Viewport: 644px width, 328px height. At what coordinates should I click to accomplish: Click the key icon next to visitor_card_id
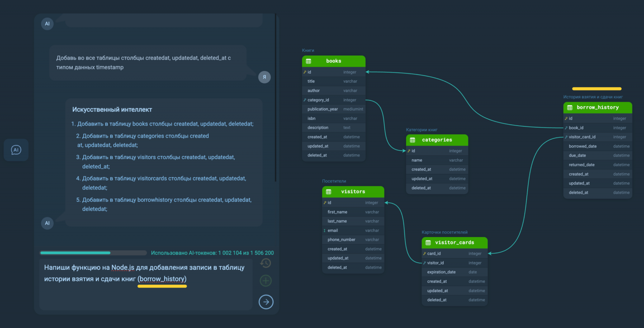[x=566, y=137]
